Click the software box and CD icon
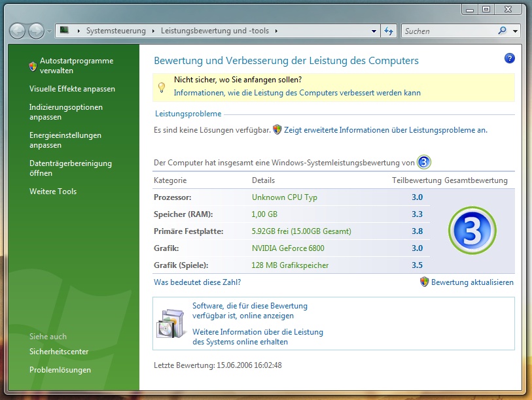Image resolution: width=532 pixels, height=400 pixels. click(171, 324)
